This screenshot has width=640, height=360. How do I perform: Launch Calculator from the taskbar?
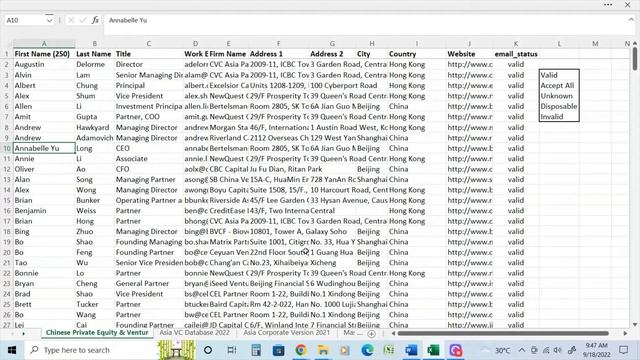pyautogui.click(x=256, y=350)
